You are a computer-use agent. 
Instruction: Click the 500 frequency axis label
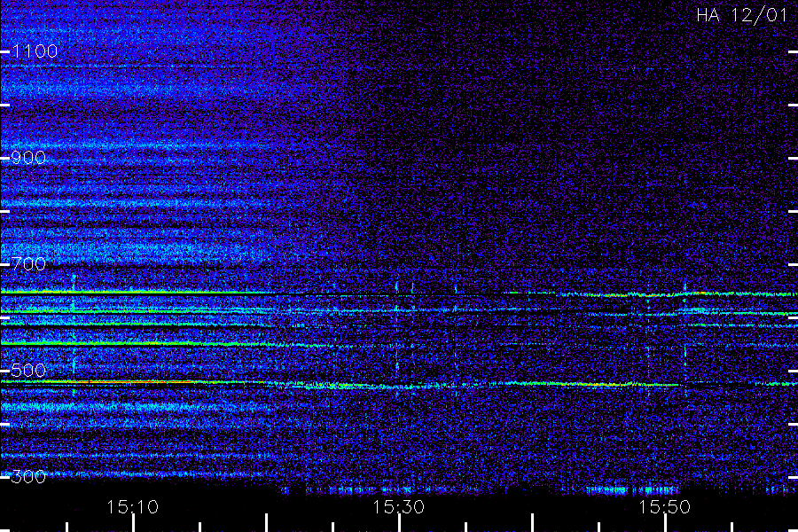point(28,371)
